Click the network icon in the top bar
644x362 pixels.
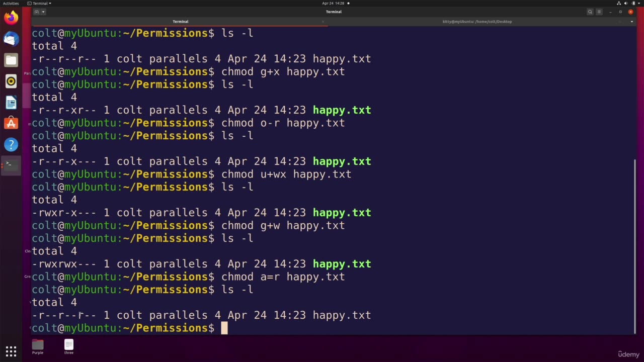[x=619, y=3]
